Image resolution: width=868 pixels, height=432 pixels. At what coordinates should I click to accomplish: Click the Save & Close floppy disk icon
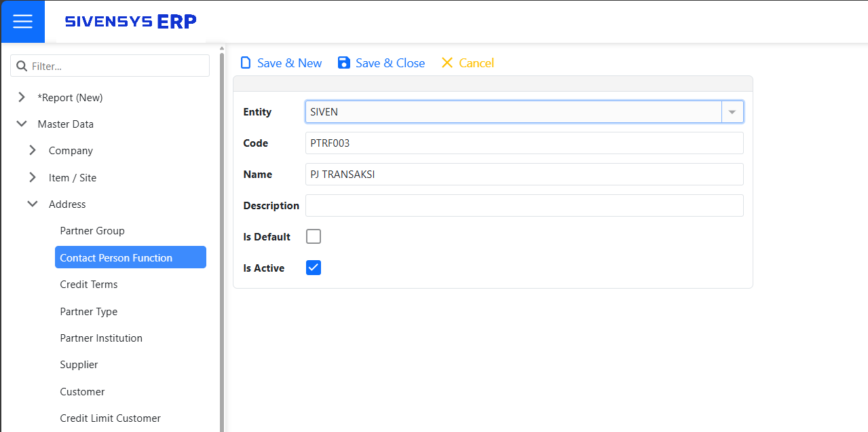(x=344, y=63)
